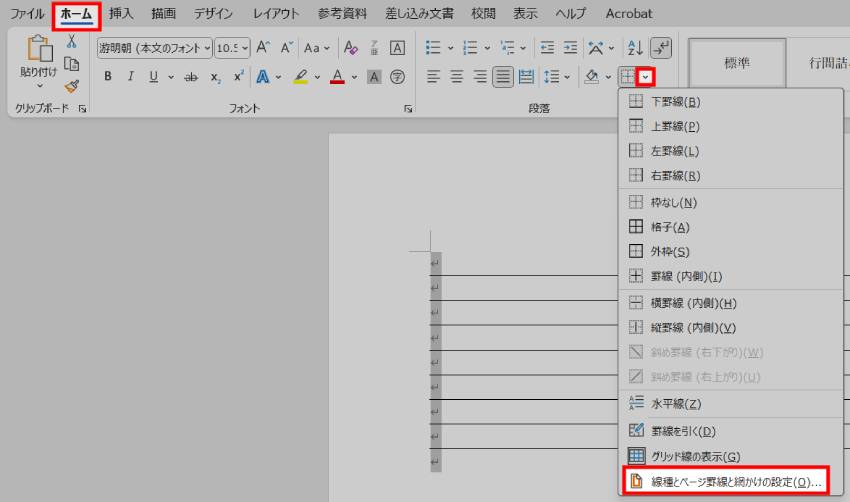
Task: Open the Font dialog launcher
Action: (x=407, y=108)
